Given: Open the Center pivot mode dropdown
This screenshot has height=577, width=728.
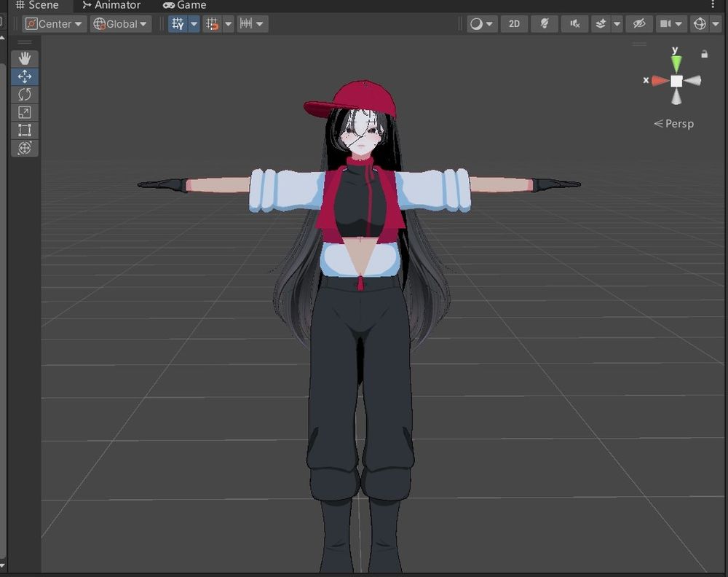Looking at the screenshot, I should click(55, 24).
